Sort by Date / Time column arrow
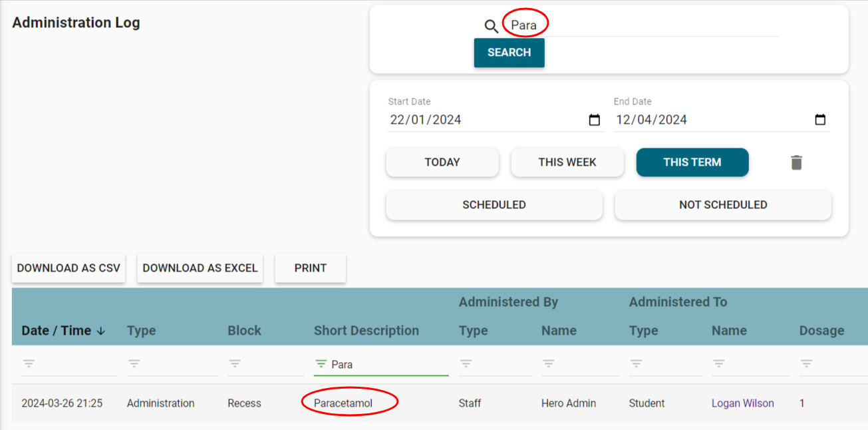868x430 pixels. coord(101,331)
